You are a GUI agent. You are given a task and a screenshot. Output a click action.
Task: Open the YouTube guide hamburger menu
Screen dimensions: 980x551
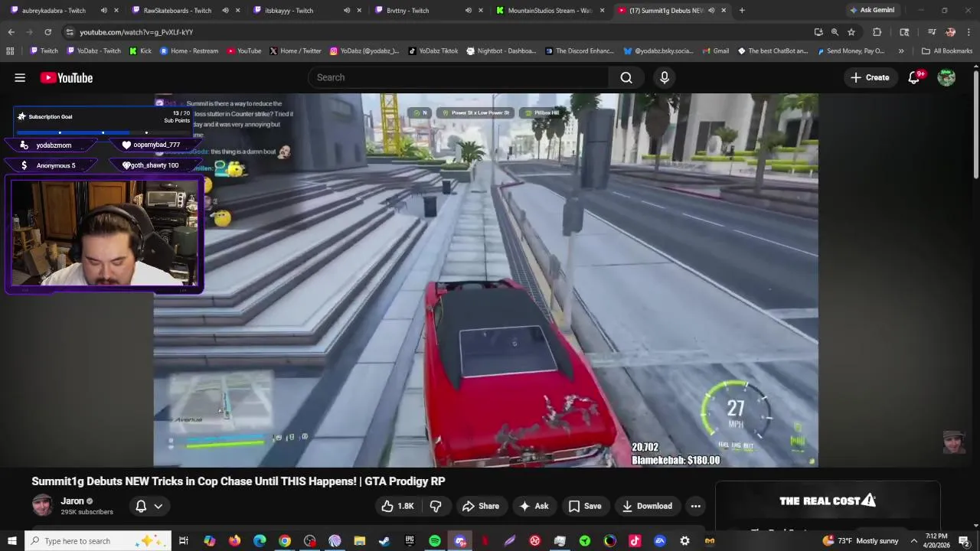click(20, 77)
